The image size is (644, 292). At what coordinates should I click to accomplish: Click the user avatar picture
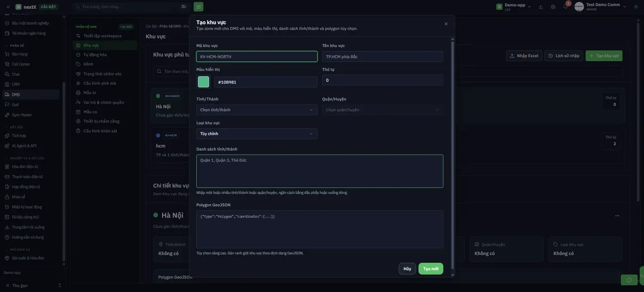(x=579, y=6)
